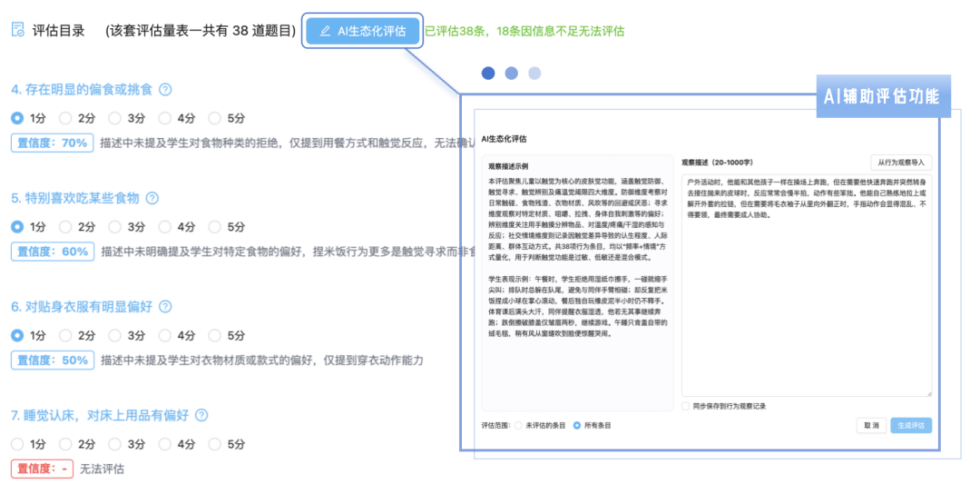Select 4分 for question 4
The image size is (980, 504).
pos(164,117)
